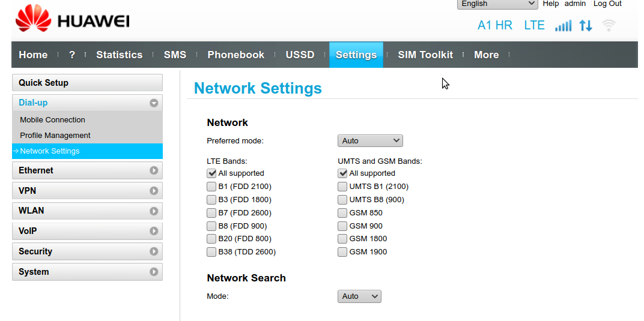Image resolution: width=644 pixels, height=321 pixels.
Task: Open the Statistics tab
Action: [119, 55]
